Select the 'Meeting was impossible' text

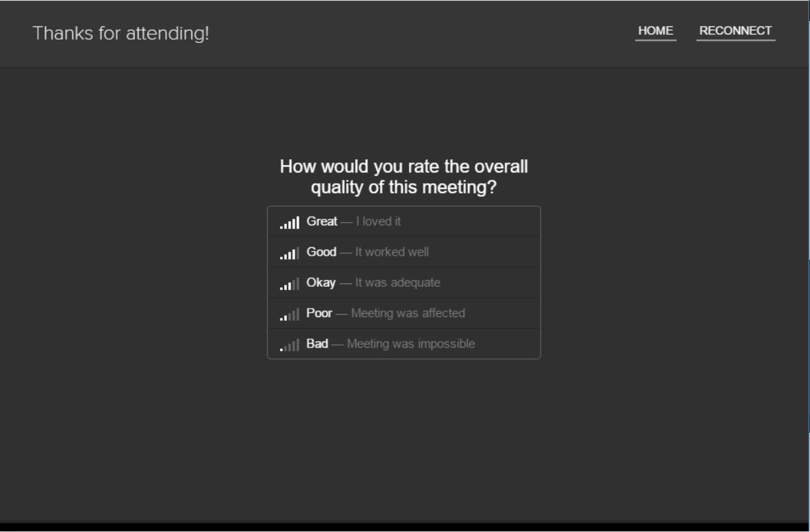coord(410,344)
